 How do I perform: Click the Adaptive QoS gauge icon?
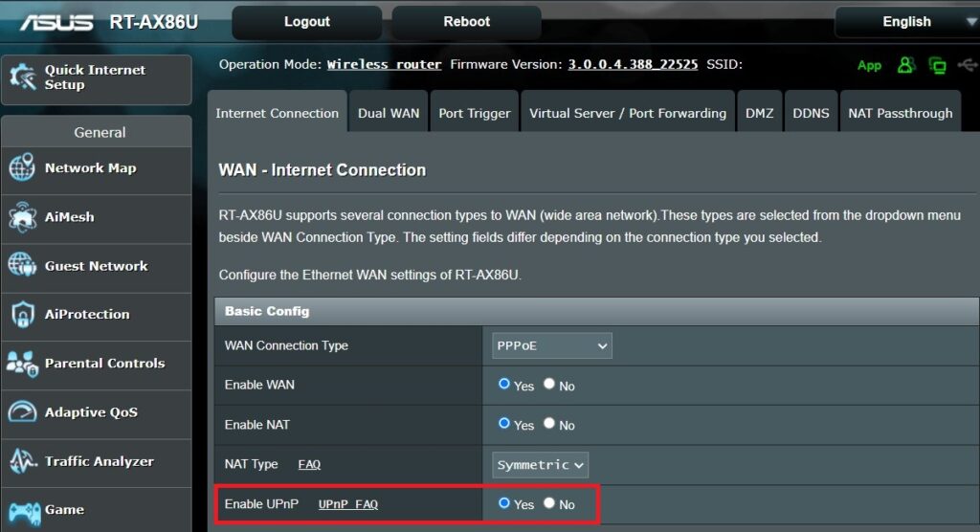(x=23, y=412)
